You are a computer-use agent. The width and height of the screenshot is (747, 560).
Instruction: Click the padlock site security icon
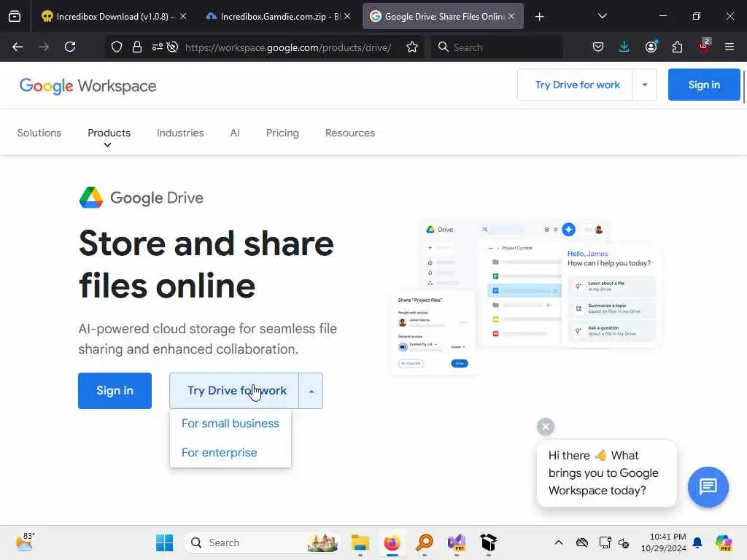tap(136, 47)
